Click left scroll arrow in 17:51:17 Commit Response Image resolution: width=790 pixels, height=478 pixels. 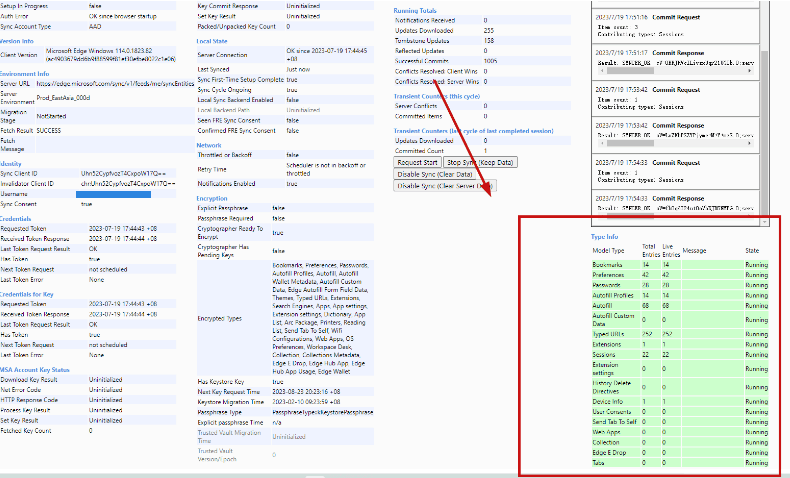601,71
